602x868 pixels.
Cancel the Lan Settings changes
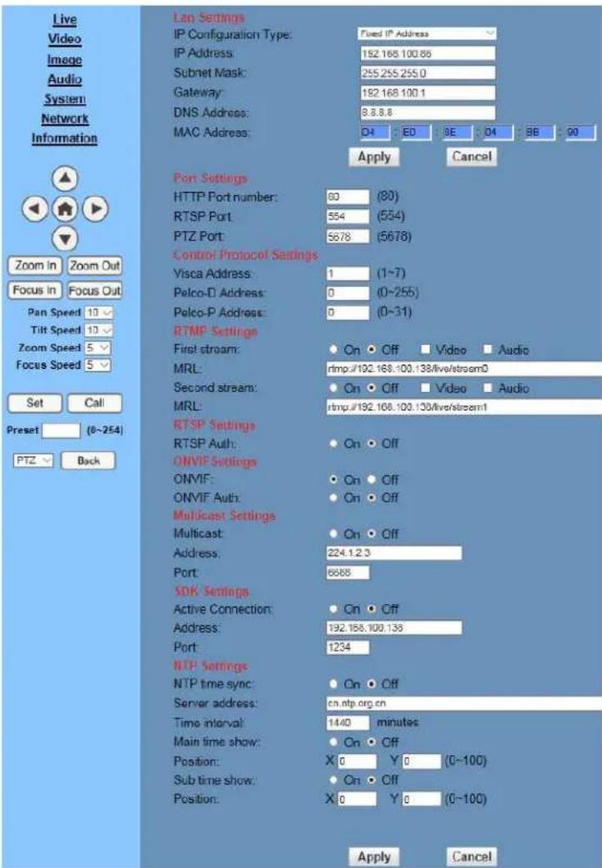coord(472,157)
